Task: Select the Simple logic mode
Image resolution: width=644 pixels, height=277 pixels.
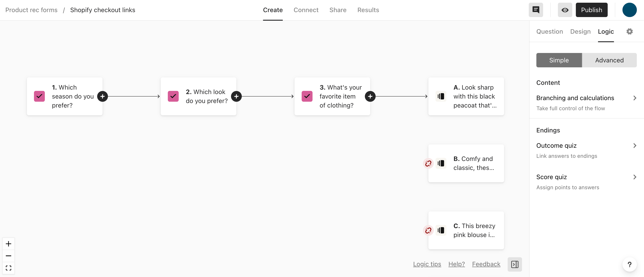Action: tap(559, 60)
